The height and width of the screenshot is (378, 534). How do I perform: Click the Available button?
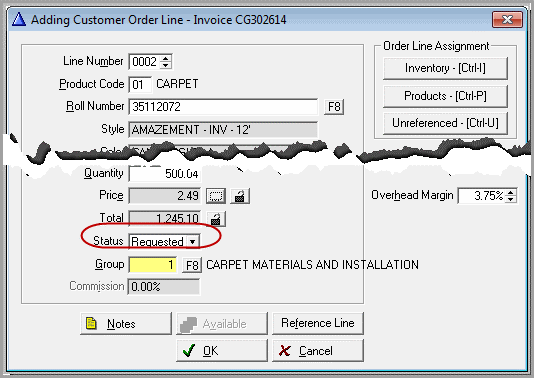tap(222, 324)
